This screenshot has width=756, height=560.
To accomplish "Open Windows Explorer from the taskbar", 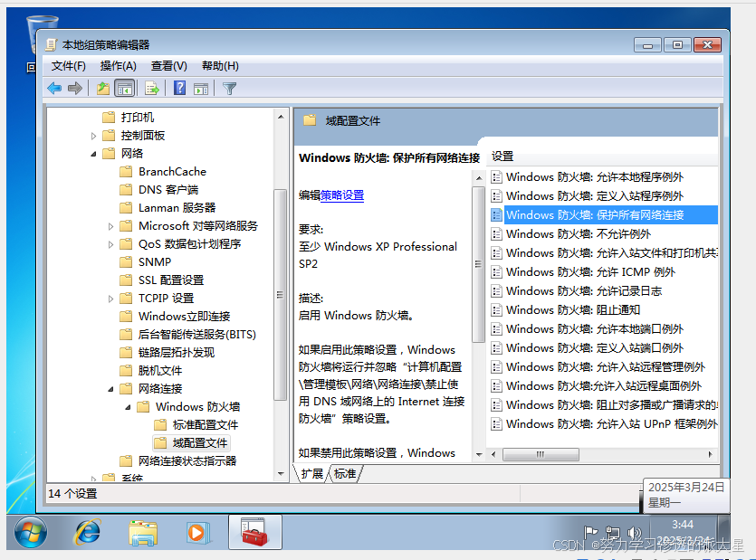I will tap(143, 533).
